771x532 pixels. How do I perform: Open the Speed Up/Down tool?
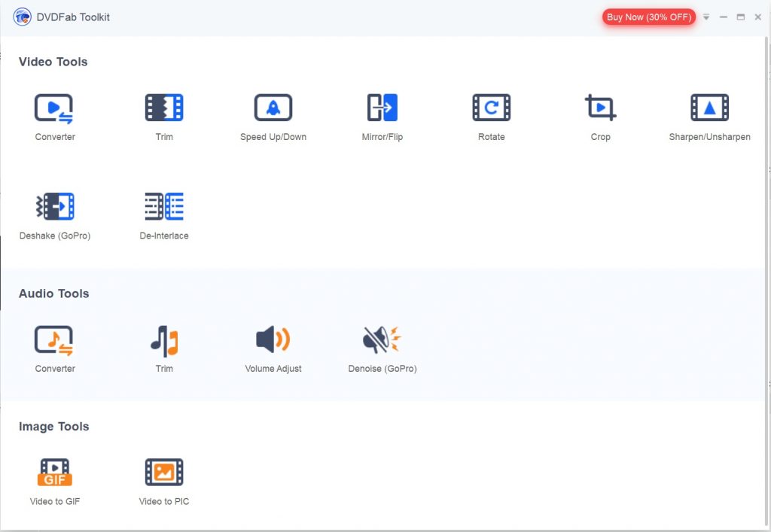point(273,108)
